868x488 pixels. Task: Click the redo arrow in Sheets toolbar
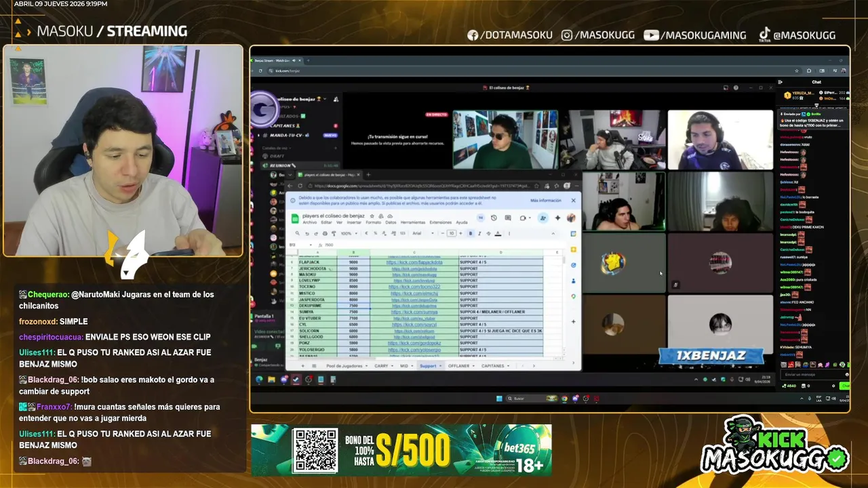click(316, 233)
